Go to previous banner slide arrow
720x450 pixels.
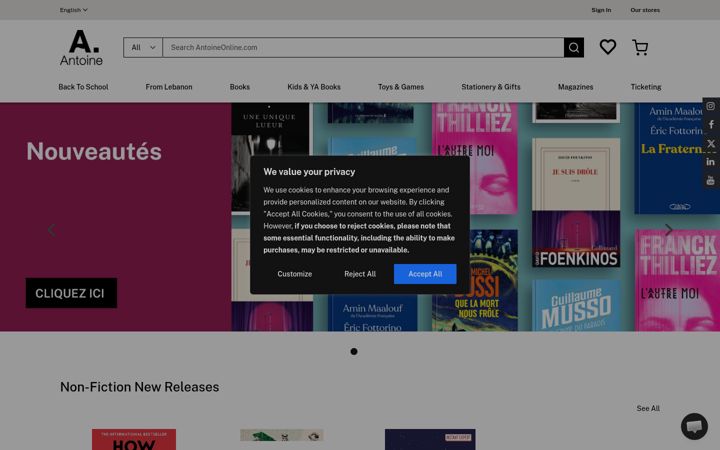click(52, 230)
